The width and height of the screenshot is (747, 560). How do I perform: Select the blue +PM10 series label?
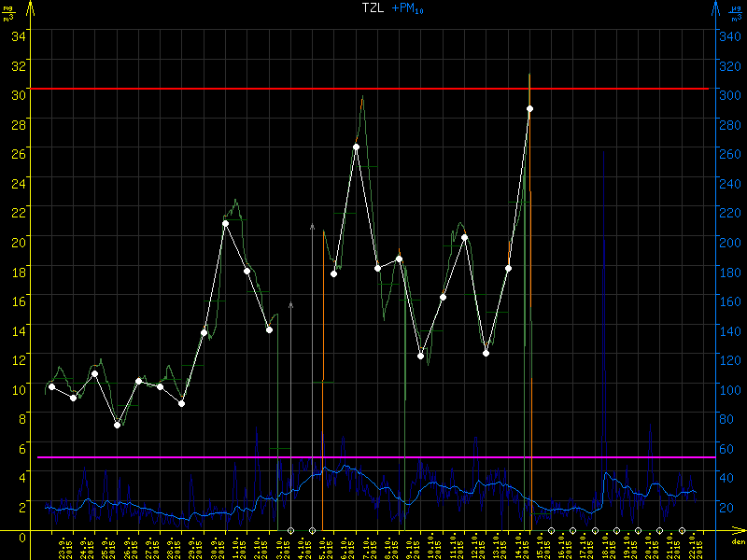[407, 8]
